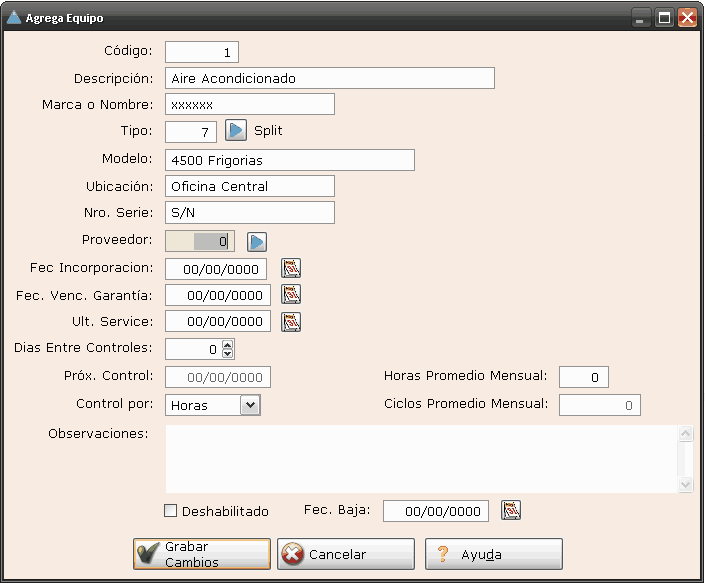Open the Proveedor lookup arrow button

tap(257, 241)
